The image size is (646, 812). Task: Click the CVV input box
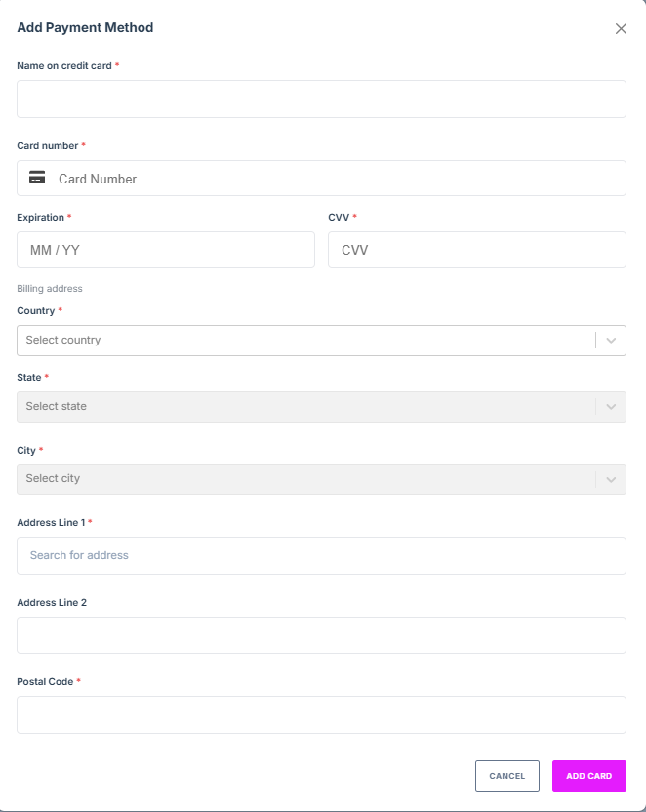click(476, 250)
